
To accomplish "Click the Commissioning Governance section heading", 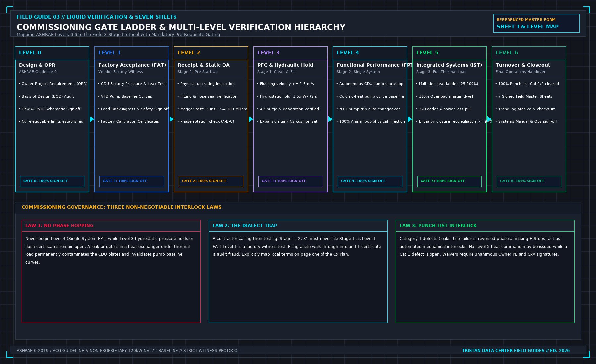I will coord(122,207).
